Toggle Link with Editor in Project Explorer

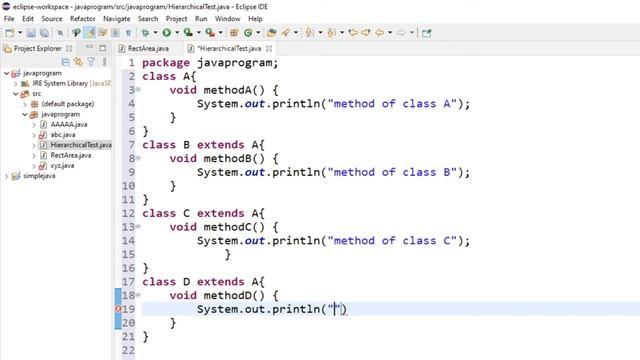click(78, 62)
